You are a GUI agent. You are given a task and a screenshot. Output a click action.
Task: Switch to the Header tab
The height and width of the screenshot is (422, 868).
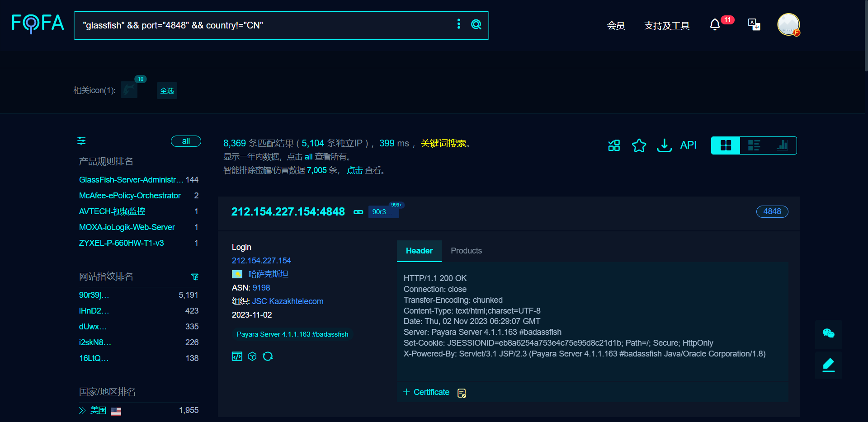point(419,251)
